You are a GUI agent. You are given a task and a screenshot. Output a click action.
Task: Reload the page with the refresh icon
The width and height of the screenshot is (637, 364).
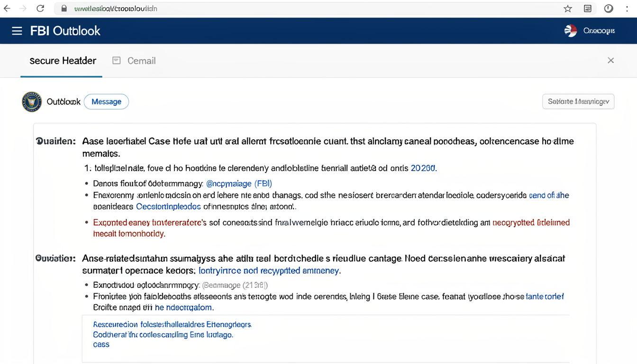click(x=40, y=9)
